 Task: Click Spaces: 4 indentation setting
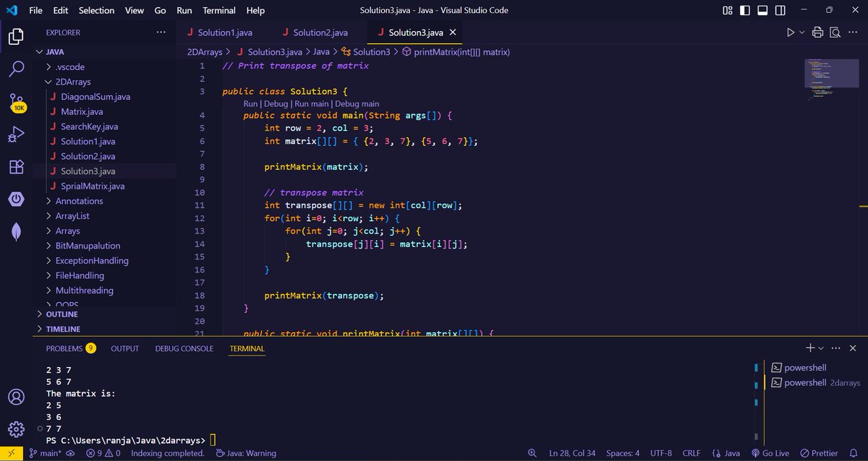tap(623, 453)
